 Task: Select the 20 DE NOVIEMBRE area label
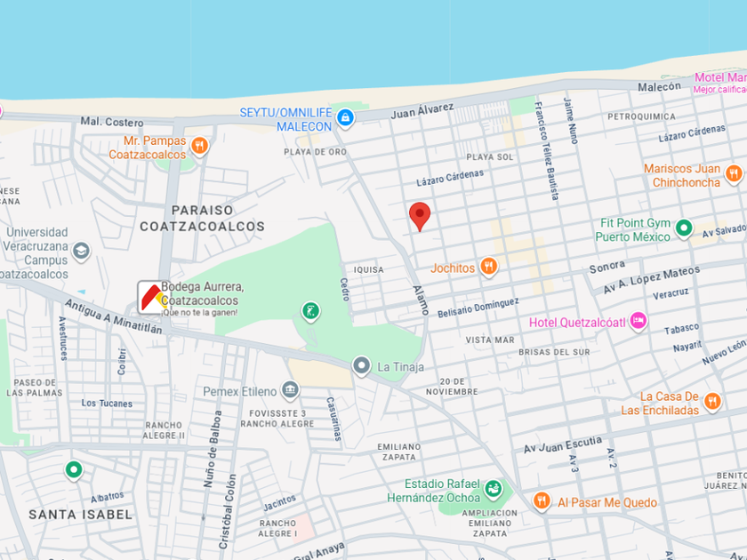click(x=452, y=387)
